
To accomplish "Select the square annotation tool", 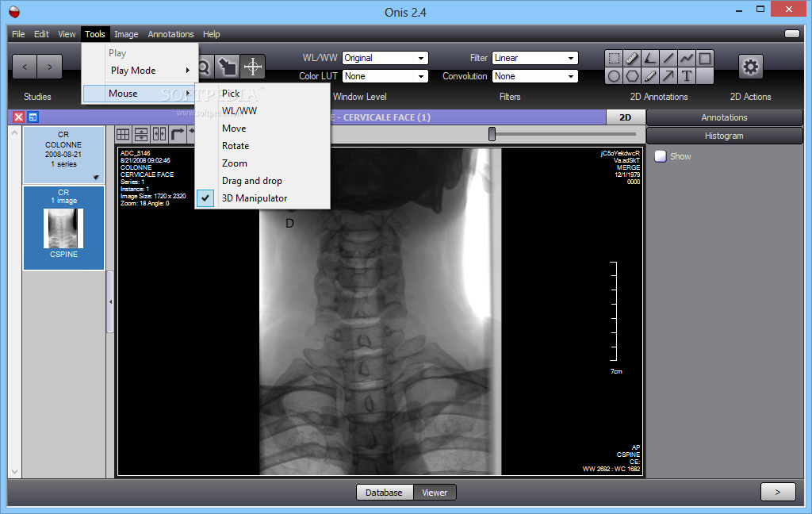I will coord(705,58).
